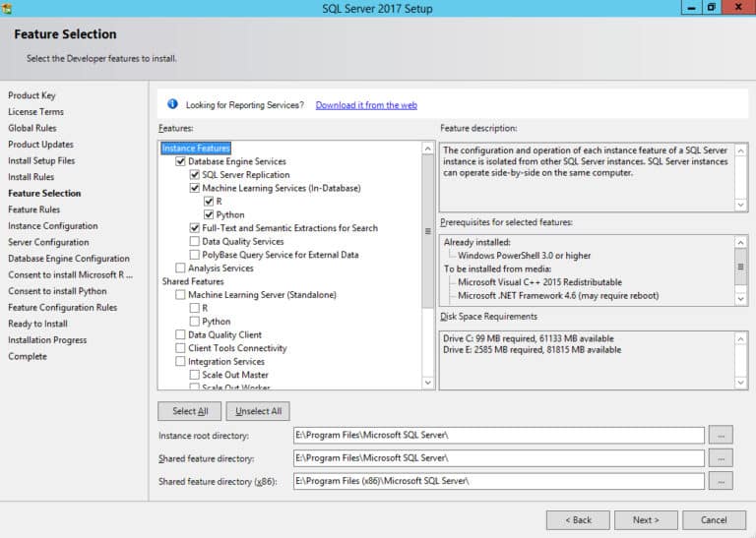This screenshot has height=538, width=756.
Task: Click the SQL Server Setup title bar icon
Action: click(6, 8)
